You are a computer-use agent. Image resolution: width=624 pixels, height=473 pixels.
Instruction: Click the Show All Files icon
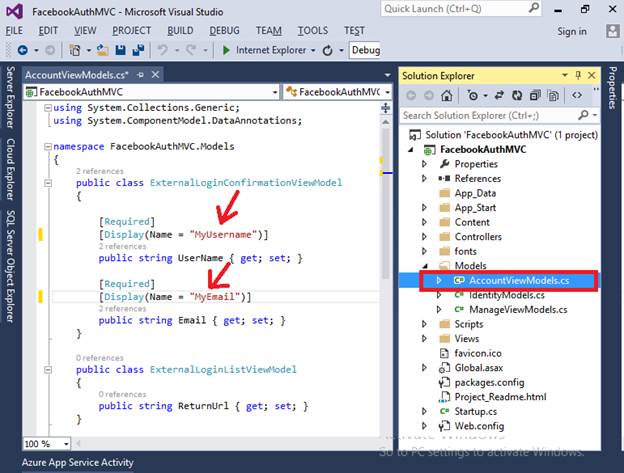click(554, 95)
